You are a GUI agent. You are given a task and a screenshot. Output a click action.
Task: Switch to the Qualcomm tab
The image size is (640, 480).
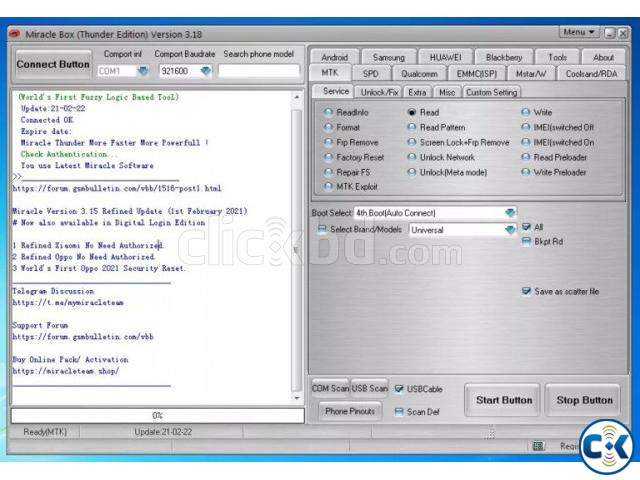click(419, 74)
